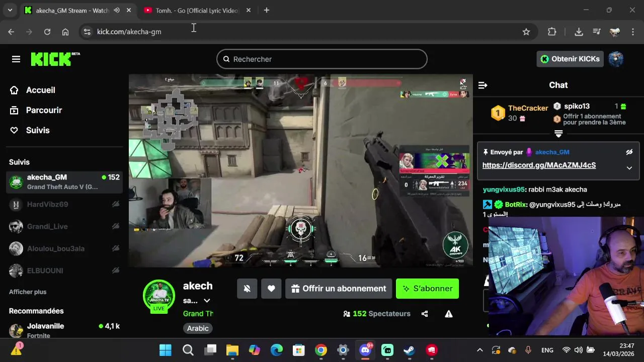This screenshot has height=362, width=644.
Task: Open the Kick hamburger menu
Action: [x=16, y=59]
